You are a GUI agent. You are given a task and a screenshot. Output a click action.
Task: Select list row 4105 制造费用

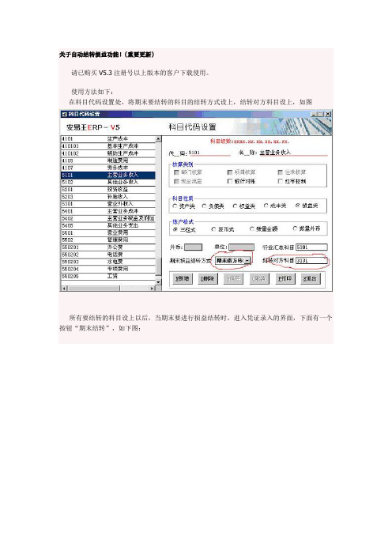[108, 160]
